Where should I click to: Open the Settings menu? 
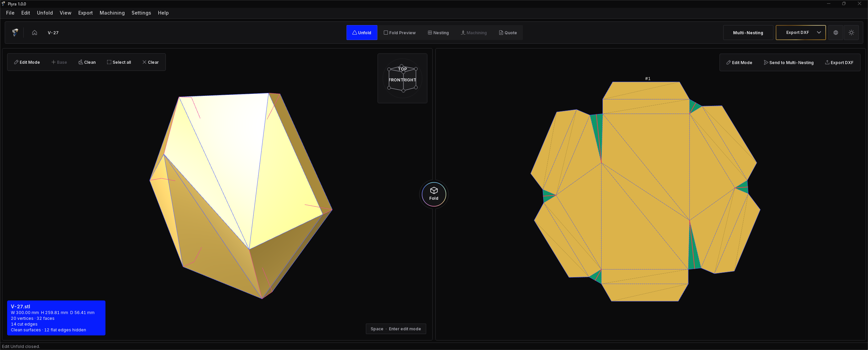pyautogui.click(x=141, y=13)
